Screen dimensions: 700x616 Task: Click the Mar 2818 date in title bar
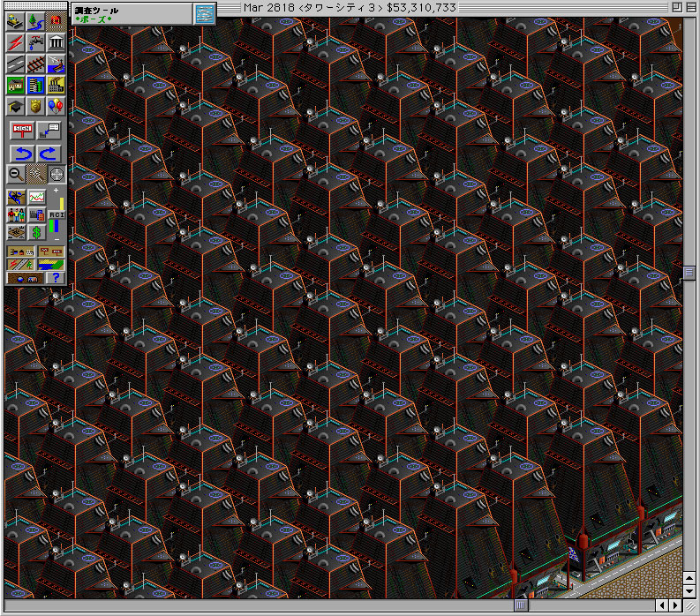coord(268,8)
